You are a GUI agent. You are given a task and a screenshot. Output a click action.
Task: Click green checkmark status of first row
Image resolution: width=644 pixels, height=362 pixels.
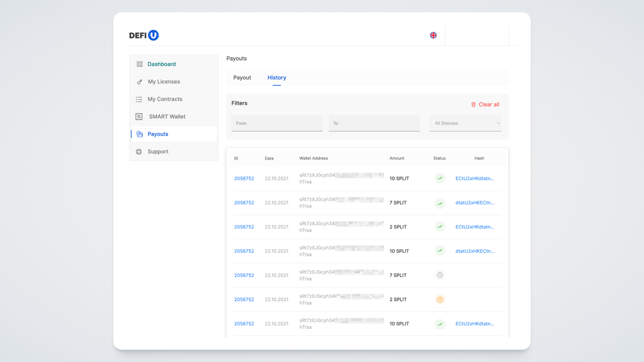[x=440, y=178]
